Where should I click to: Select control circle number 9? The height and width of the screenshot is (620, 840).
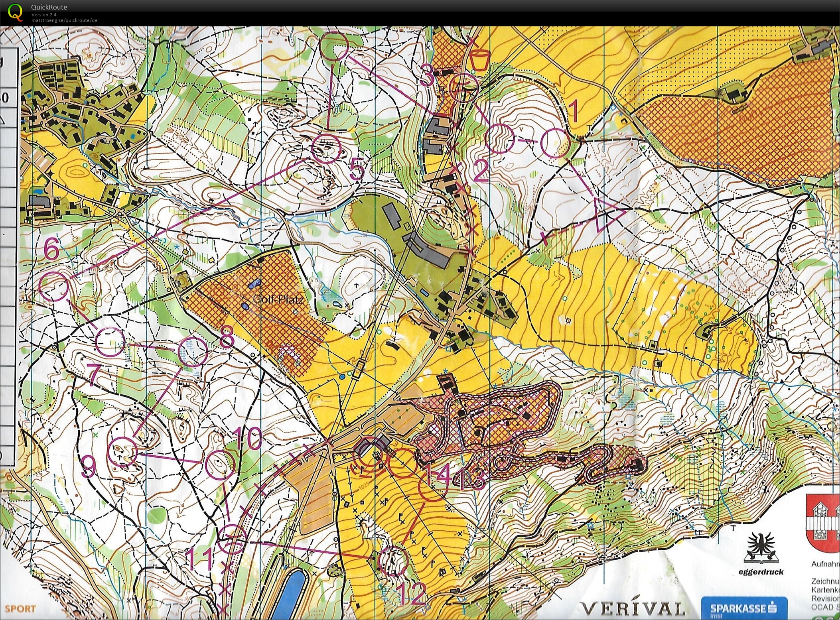click(x=122, y=451)
